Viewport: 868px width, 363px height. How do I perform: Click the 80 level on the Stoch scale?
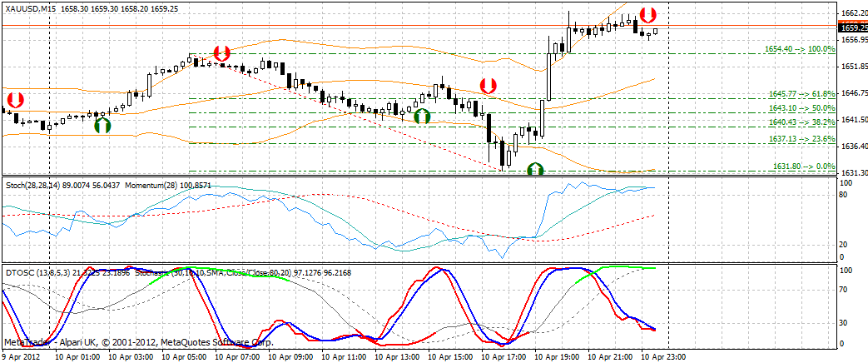coord(844,195)
